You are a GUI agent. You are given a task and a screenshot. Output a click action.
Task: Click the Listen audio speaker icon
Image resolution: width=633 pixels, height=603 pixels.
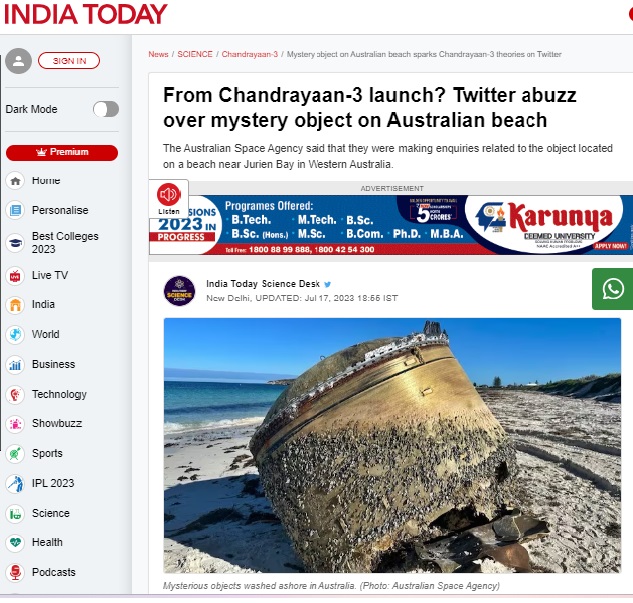[x=169, y=195]
